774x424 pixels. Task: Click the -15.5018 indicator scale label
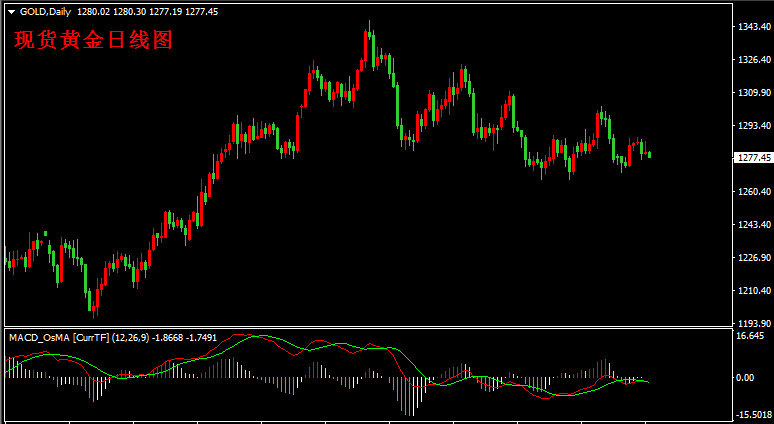(x=753, y=414)
